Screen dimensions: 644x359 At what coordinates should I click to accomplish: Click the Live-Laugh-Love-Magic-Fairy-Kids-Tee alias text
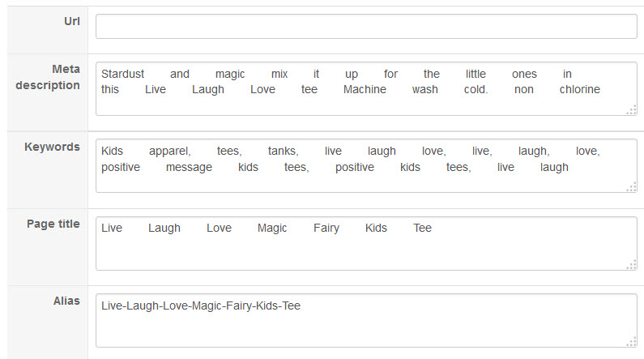[x=201, y=306]
